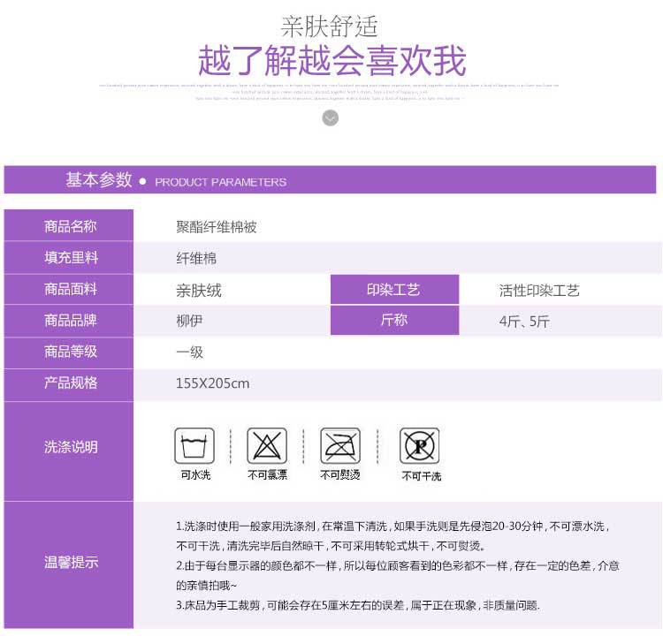The height and width of the screenshot is (644, 663).
Task: Click the 亲肤绒 fabric value
Action: coord(199,291)
